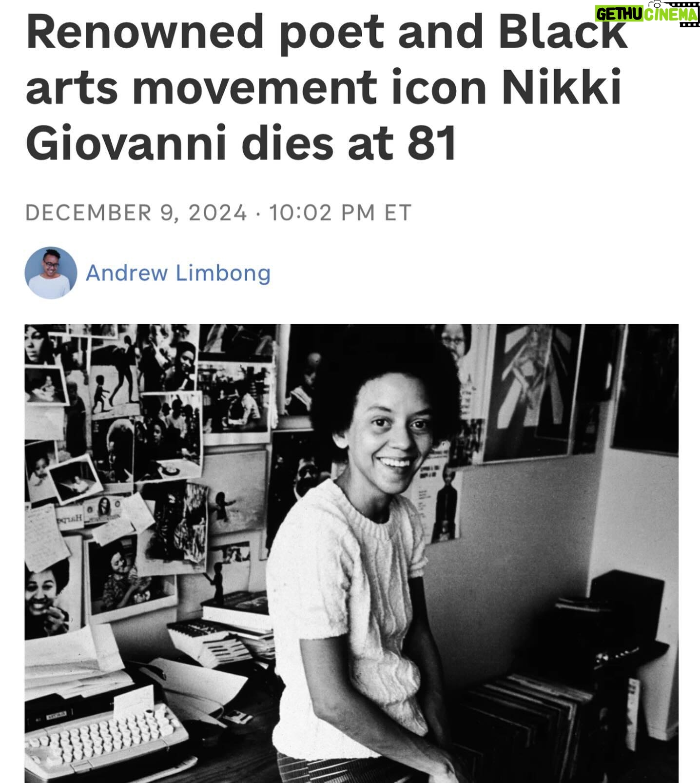Click the camera icon above the watermark
Viewport: 700px width, 783px height.
click(657, 4)
